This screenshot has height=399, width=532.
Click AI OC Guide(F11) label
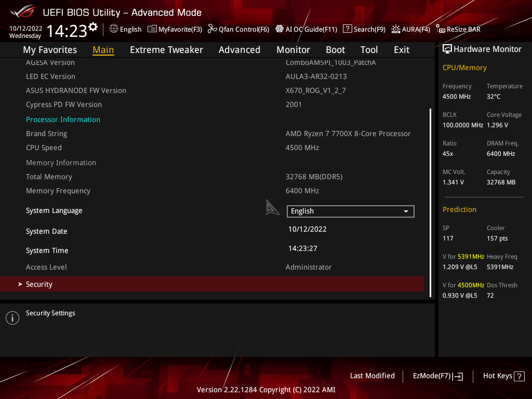[x=312, y=29]
